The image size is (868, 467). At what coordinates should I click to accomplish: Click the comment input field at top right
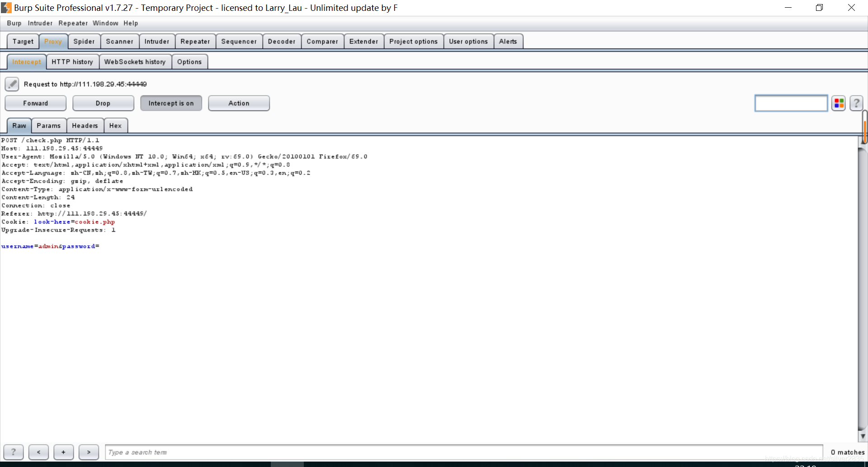click(x=791, y=103)
